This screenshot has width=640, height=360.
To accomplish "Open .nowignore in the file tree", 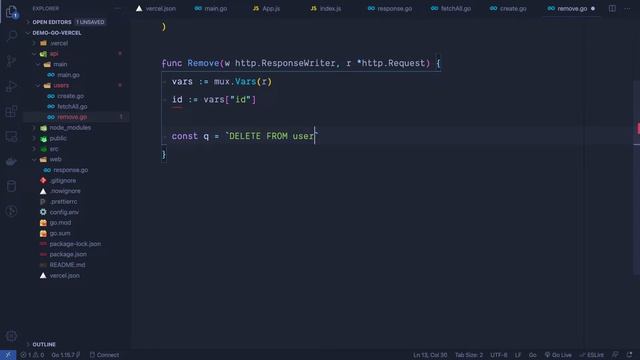I will click(65, 191).
